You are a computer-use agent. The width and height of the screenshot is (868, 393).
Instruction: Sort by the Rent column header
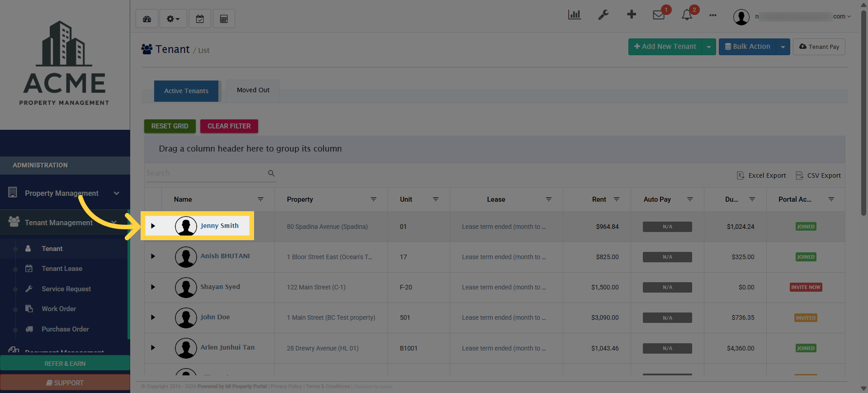coord(599,199)
